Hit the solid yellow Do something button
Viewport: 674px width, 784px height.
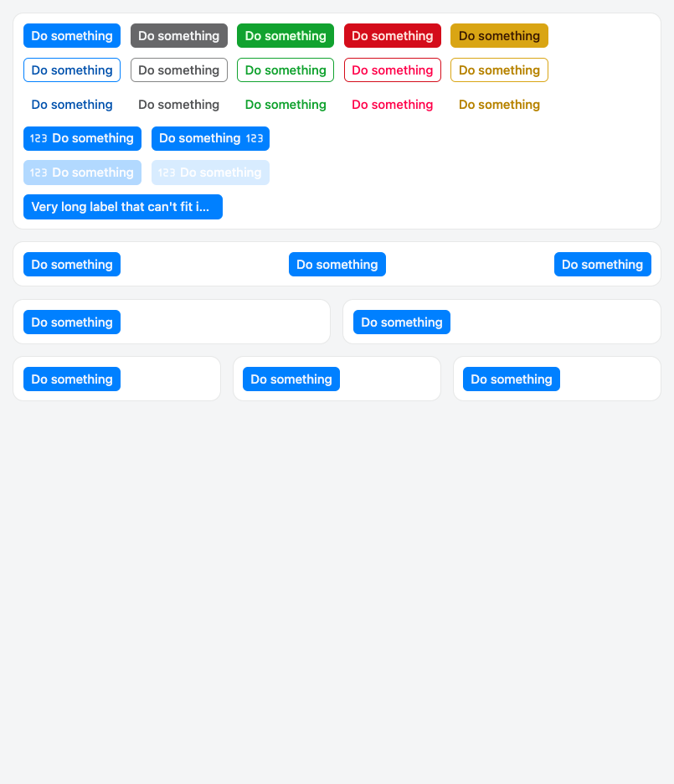499,36
